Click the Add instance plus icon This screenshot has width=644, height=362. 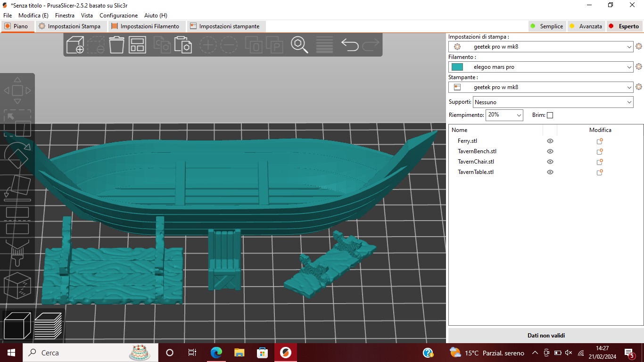pos(208,45)
